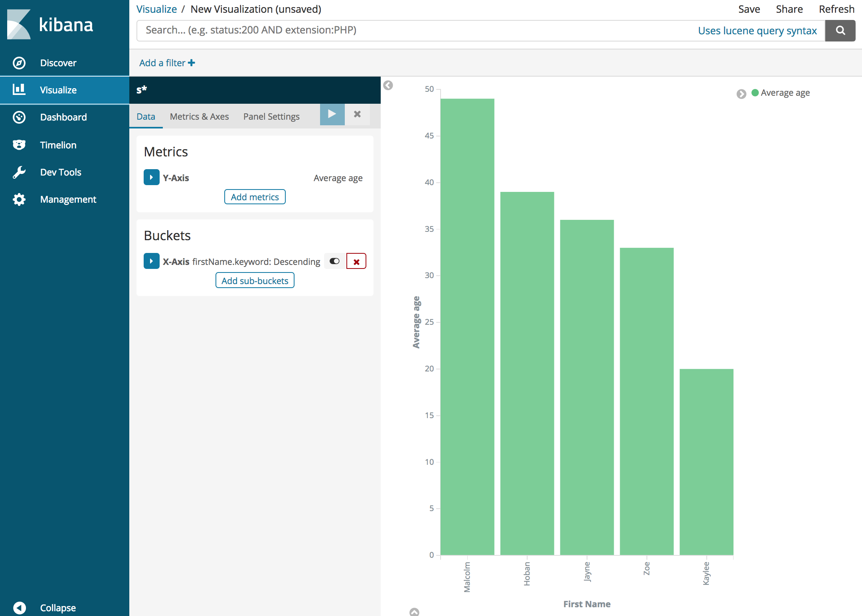Discard changes with the X button
This screenshot has height=616, width=862.
357,115
